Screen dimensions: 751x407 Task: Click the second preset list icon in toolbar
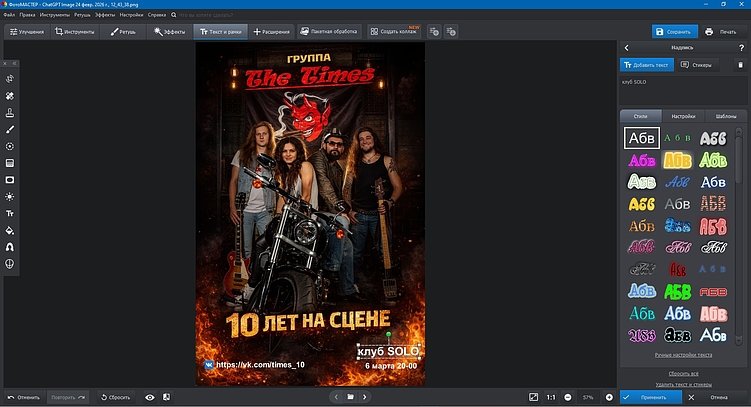(x=451, y=32)
